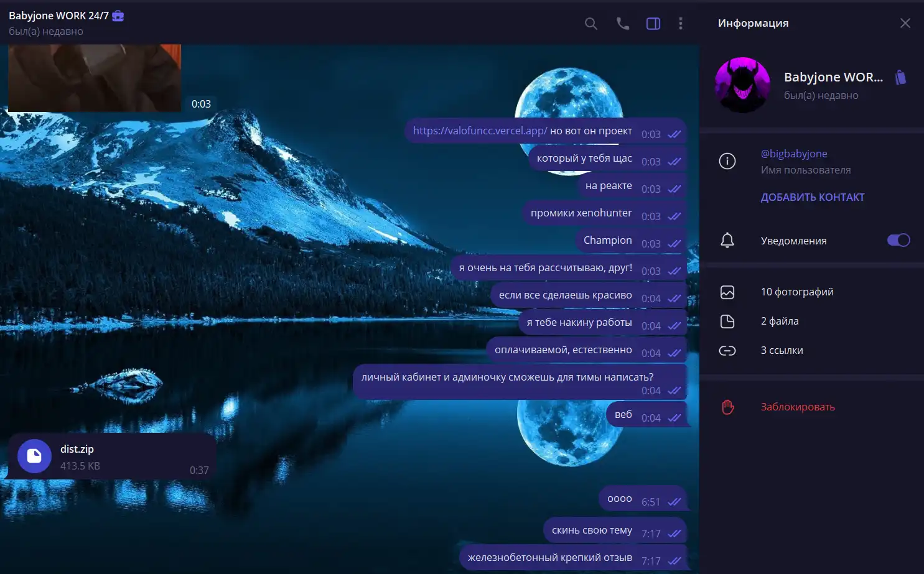Open chat search magnifier icon
Screen dimensions: 924x574
[591, 24]
